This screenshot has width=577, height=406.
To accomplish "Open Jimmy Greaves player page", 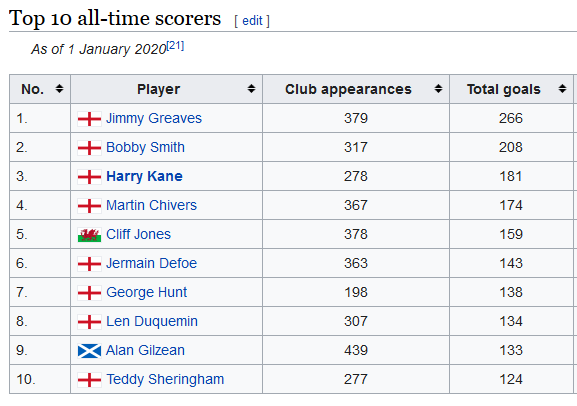I will [x=154, y=119].
